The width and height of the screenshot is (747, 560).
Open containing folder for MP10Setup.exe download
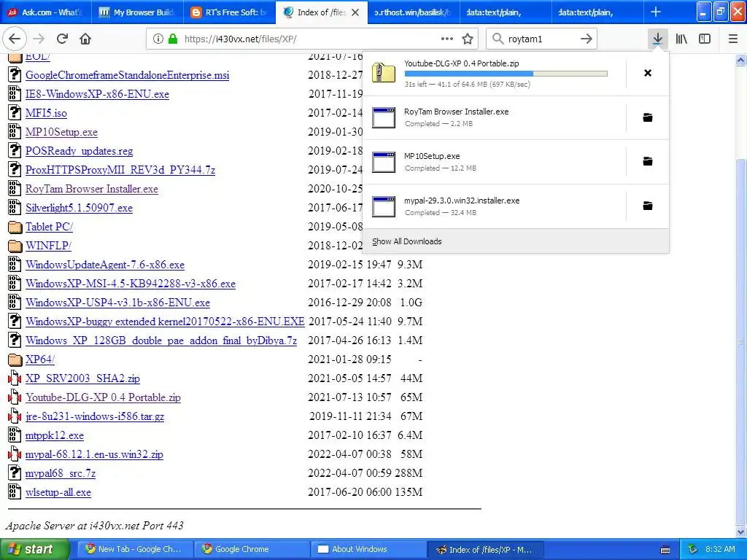(x=648, y=161)
